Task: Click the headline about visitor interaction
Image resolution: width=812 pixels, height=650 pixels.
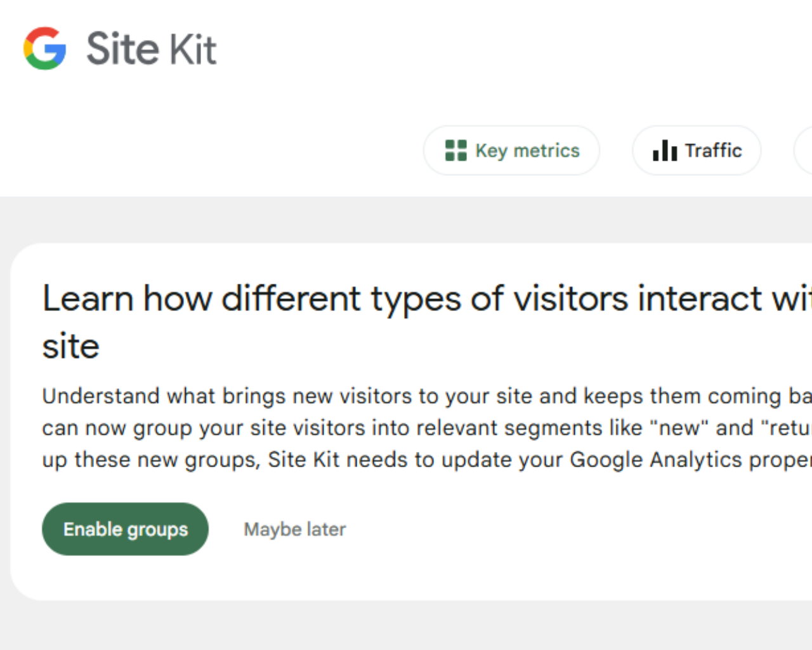Action: [317, 298]
